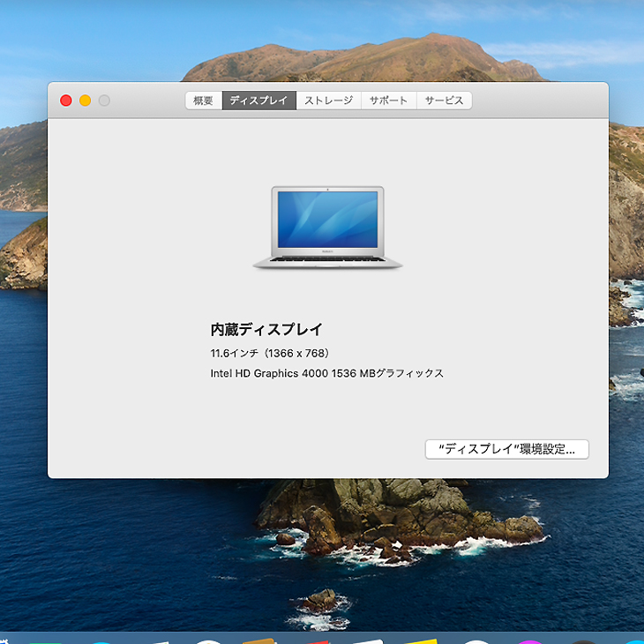The width and height of the screenshot is (644, 644).
Task: Open "ディスプレイ"環境設定... button
Action: (x=506, y=449)
